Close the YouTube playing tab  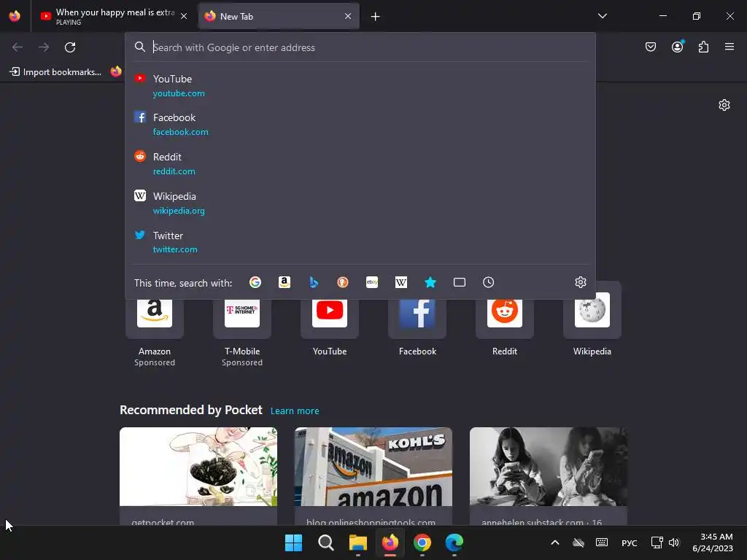(x=184, y=16)
